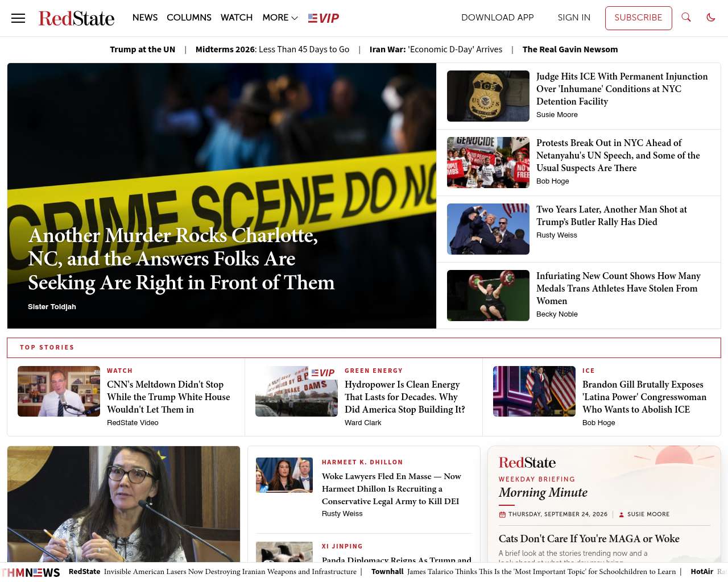Click the GREEN ENERGY category tag
The width and height of the screenshot is (728, 582).
(374, 371)
